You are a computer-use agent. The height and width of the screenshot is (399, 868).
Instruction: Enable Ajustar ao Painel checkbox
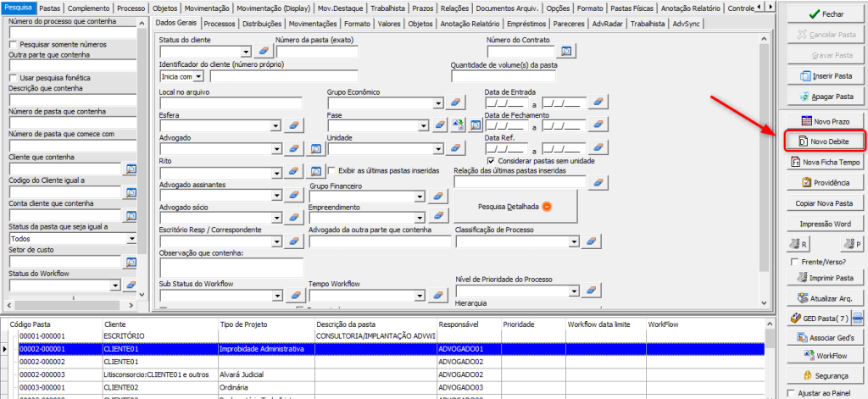click(791, 392)
